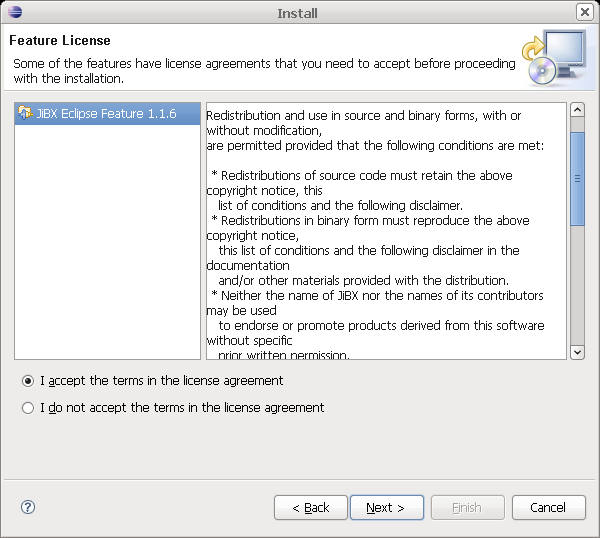Click the install wizard CD and monitor image
The width and height of the screenshot is (600, 538).
(553, 58)
